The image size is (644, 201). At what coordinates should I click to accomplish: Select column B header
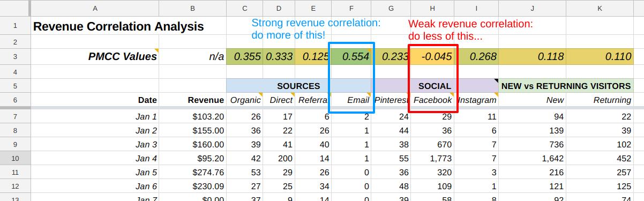point(193,8)
